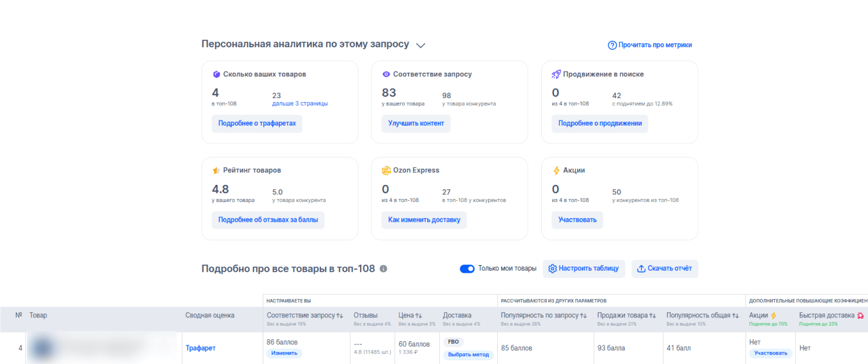This screenshot has height=364, width=868.
Task: Click Как изменить доставку button
Action: [424, 220]
